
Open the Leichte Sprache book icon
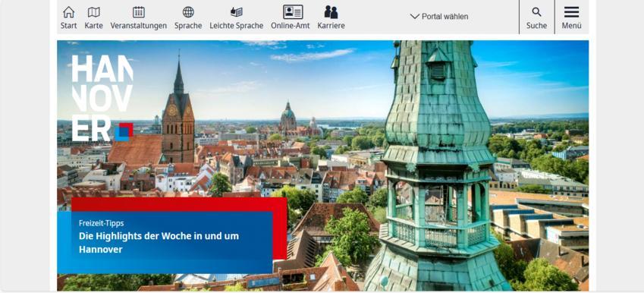point(236,12)
